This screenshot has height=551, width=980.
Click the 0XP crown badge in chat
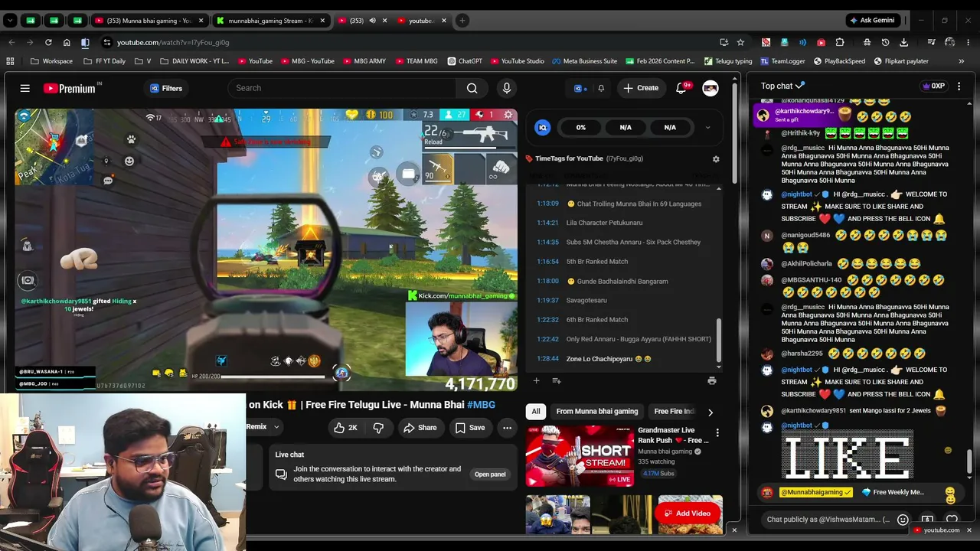point(934,86)
